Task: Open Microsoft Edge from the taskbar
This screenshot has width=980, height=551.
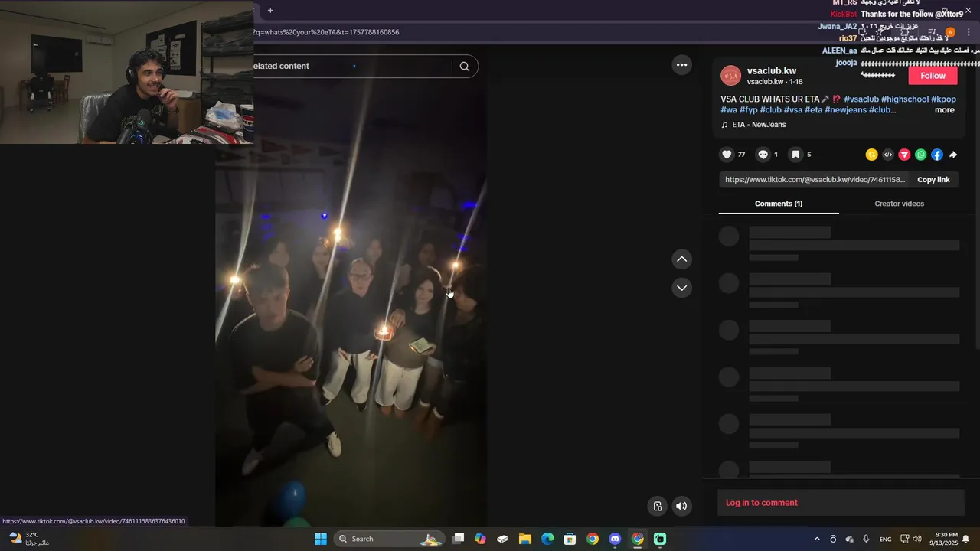Action: pos(547,539)
